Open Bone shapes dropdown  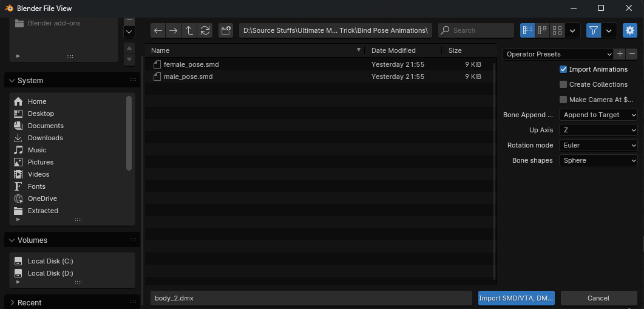598,161
